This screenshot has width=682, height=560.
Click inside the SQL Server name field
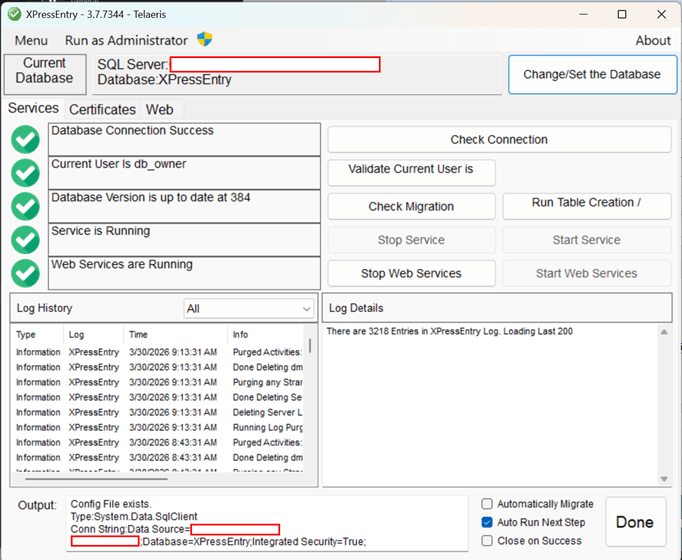click(x=274, y=65)
